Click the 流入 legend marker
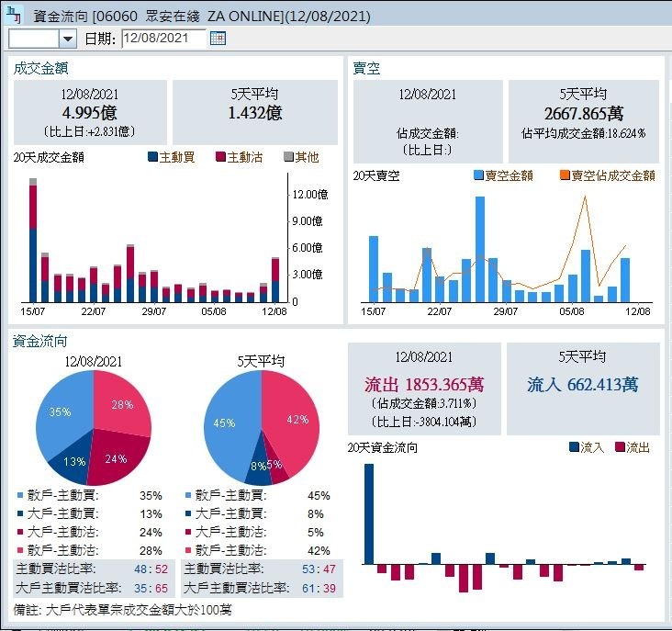672x631 pixels. click(574, 447)
